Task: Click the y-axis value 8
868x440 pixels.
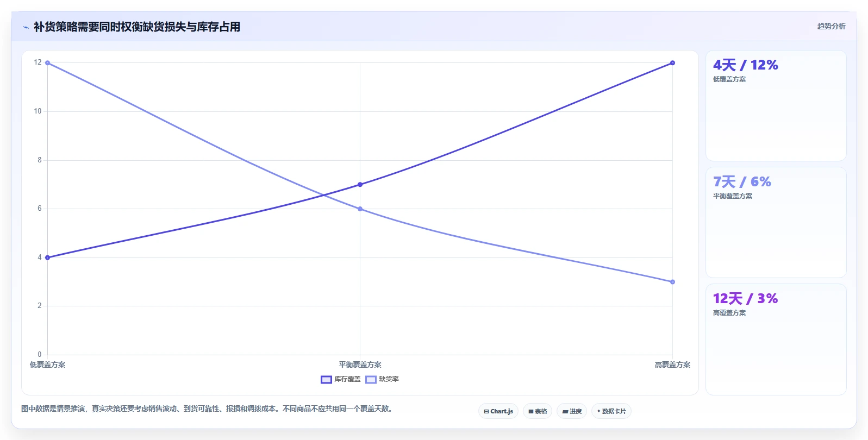Action: pos(40,160)
